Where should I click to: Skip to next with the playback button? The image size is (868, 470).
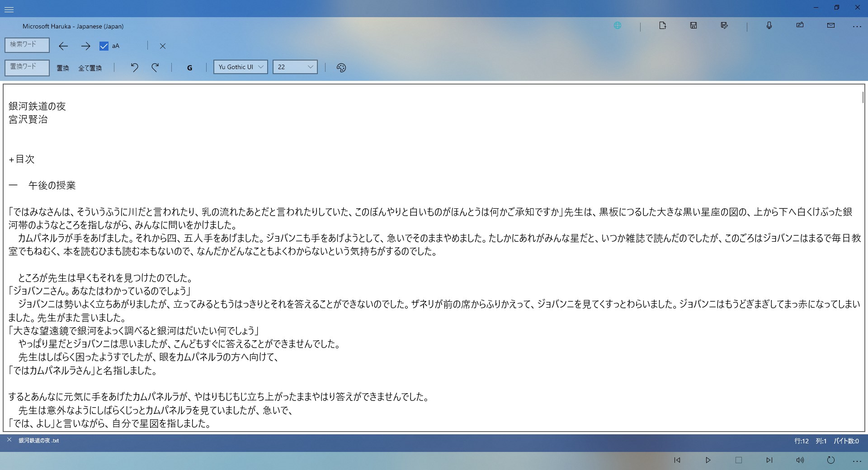tap(769, 460)
